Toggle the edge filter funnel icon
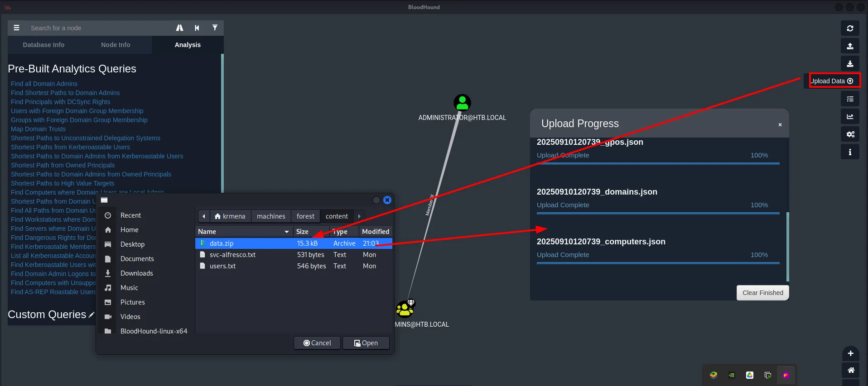 [x=215, y=28]
